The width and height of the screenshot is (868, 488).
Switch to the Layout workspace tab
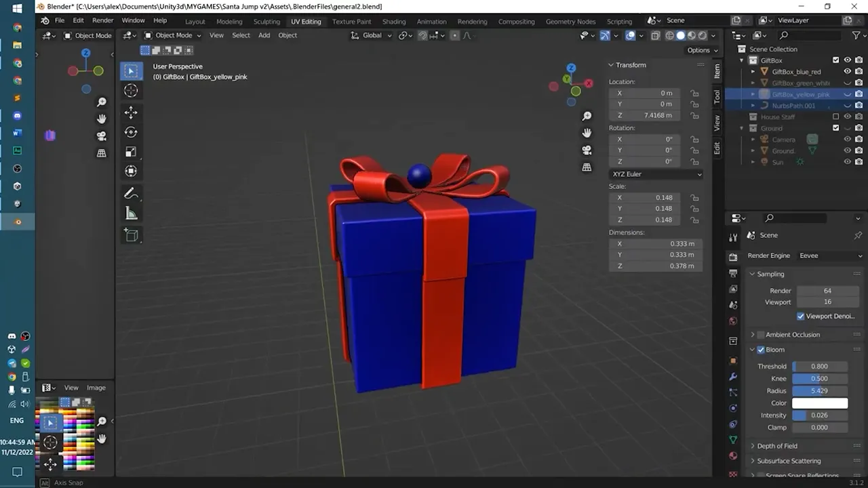point(195,21)
